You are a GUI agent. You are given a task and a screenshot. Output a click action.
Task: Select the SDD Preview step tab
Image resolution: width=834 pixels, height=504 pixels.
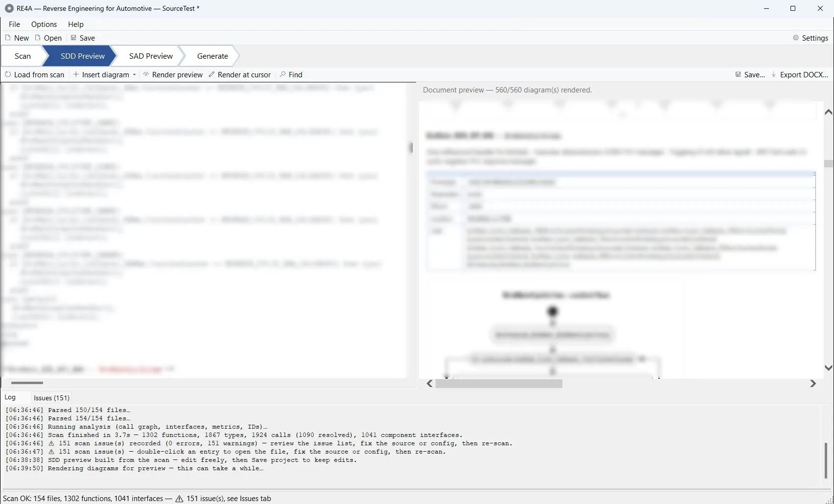click(82, 56)
